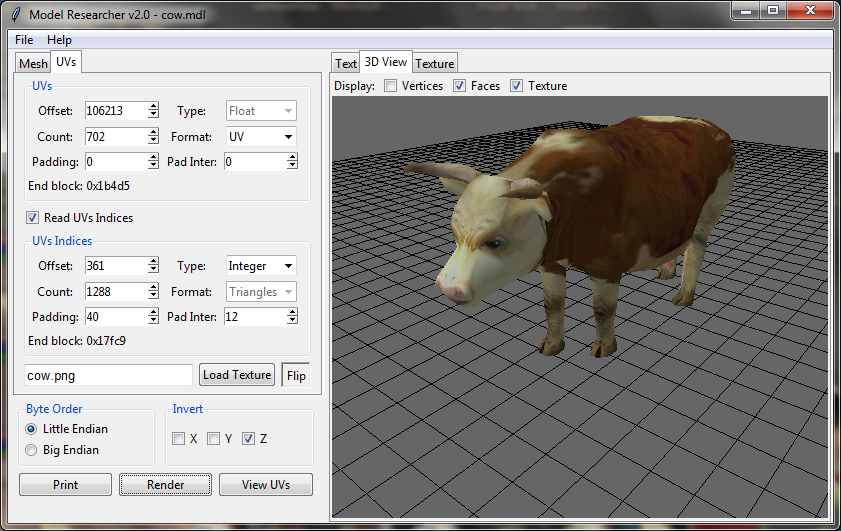841x531 pixels.
Task: Increase the UVs Pad Inter value
Action: click(x=292, y=157)
